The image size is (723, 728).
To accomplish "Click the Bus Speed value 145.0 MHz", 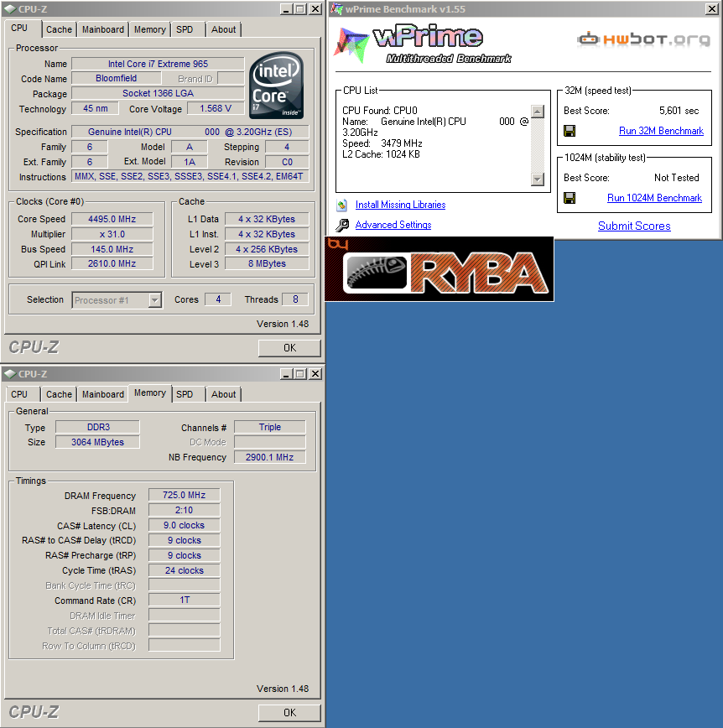I will pos(112,249).
